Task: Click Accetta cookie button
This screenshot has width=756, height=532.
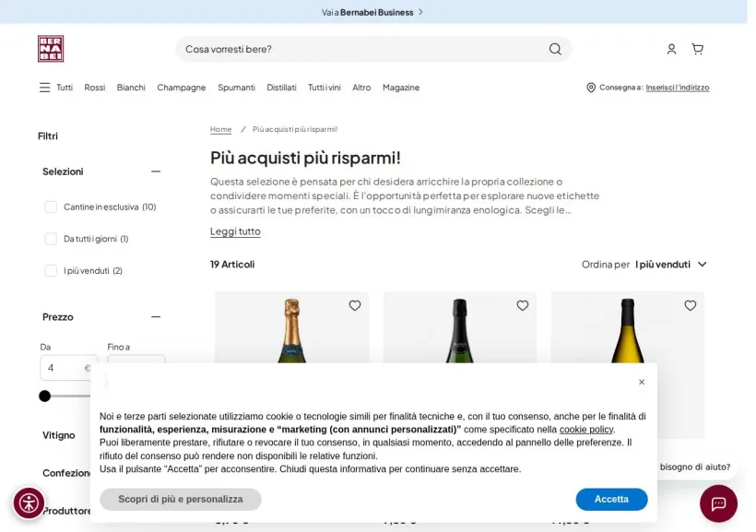Action: 611,499
